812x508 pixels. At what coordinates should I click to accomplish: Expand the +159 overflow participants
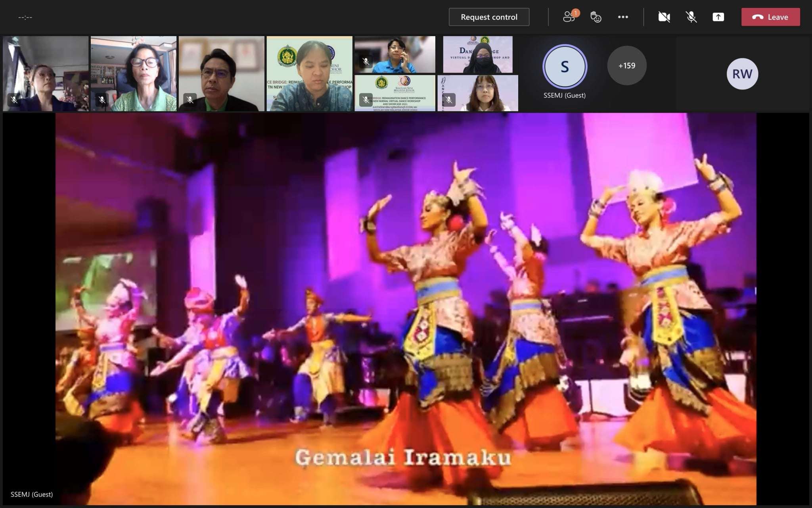coord(626,65)
